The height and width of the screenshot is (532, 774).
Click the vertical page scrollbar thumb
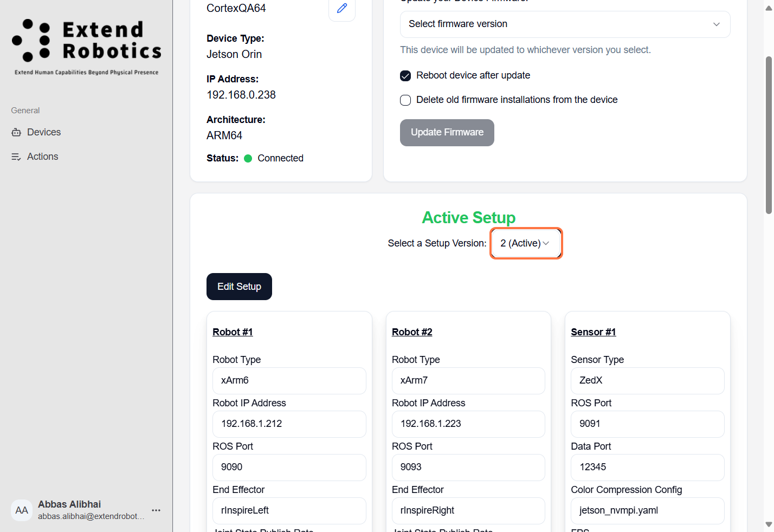768,135
